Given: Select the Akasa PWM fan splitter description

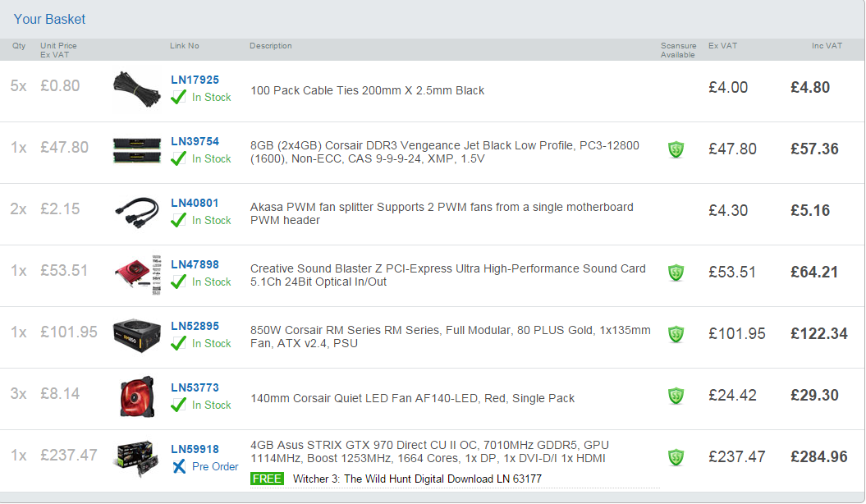Looking at the screenshot, I should point(442,213).
